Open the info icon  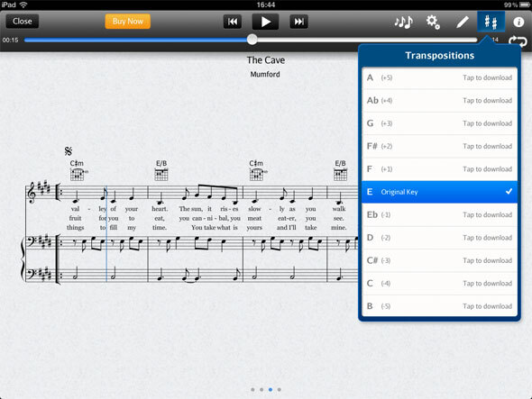(x=518, y=22)
